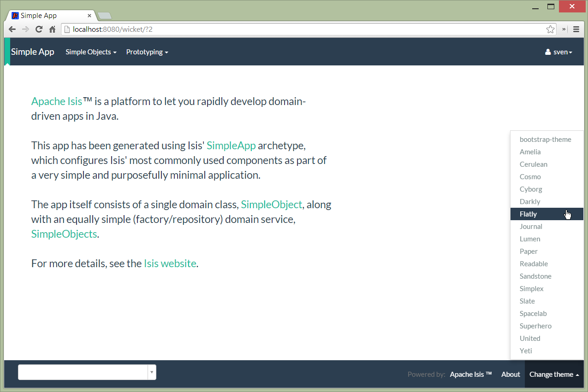The image size is (588, 392).
Task: Choose the Darkly theme
Action: [530, 202]
